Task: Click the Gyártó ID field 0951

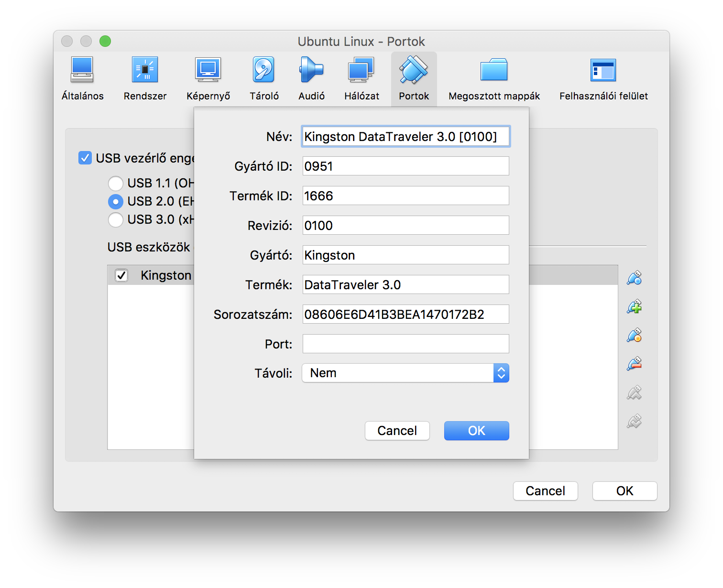Action: point(405,166)
